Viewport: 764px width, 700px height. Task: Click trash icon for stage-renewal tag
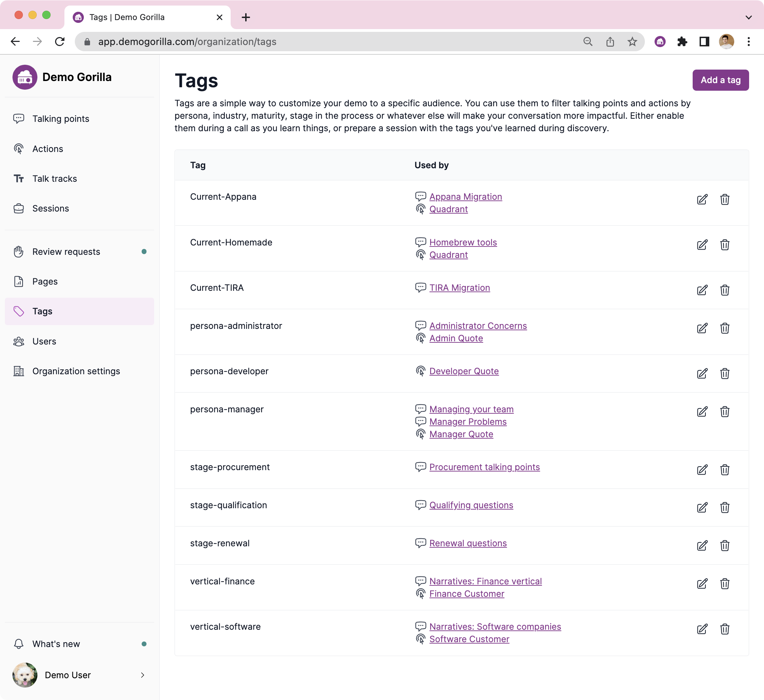coord(724,546)
